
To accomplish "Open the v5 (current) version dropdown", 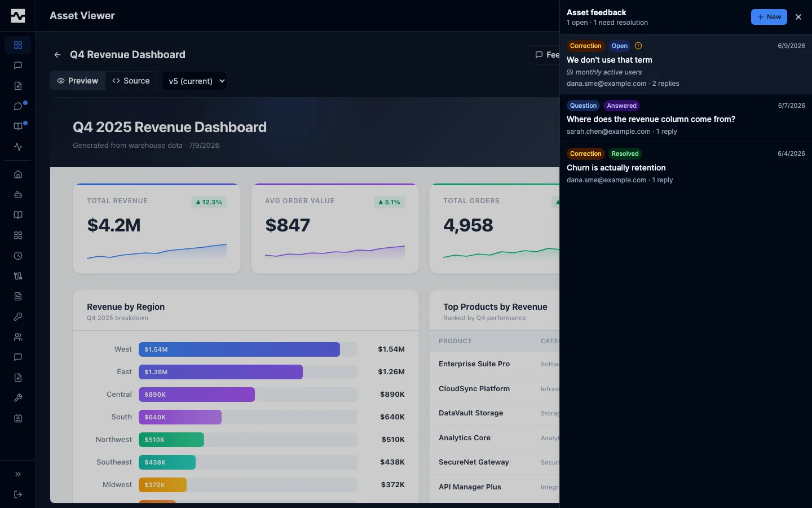I will 195,81.
